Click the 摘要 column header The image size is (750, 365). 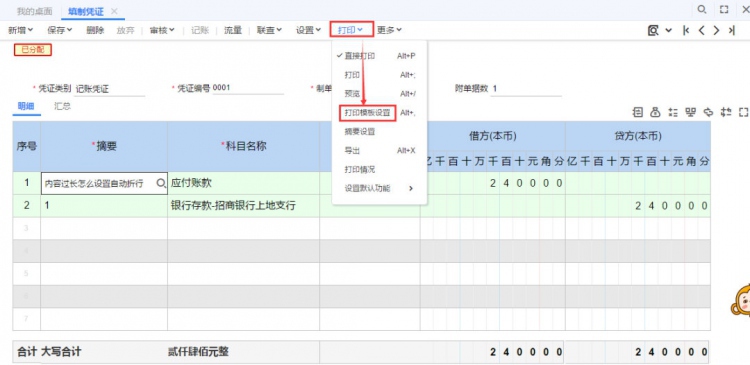(104, 146)
